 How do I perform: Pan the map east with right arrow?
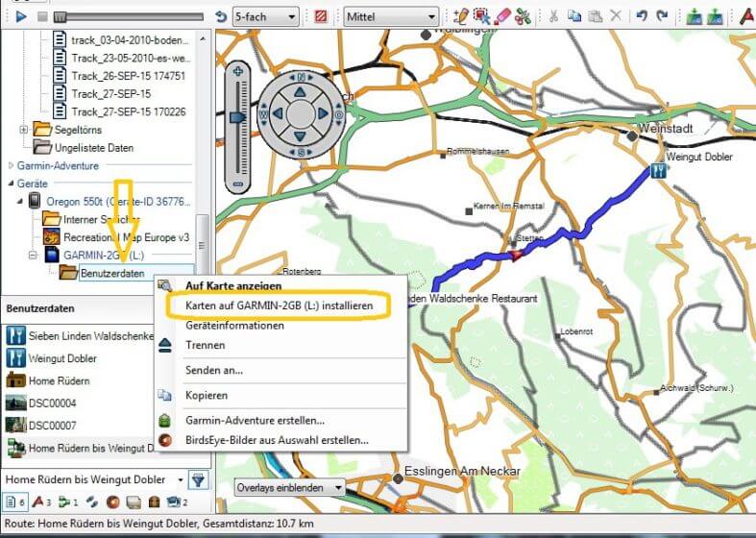coord(323,114)
